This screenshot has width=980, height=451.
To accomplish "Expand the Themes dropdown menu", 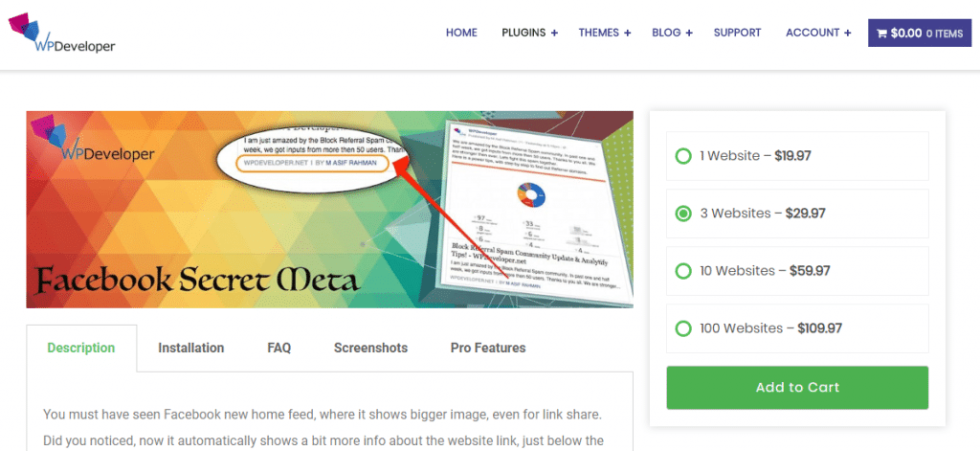I will 604,33.
